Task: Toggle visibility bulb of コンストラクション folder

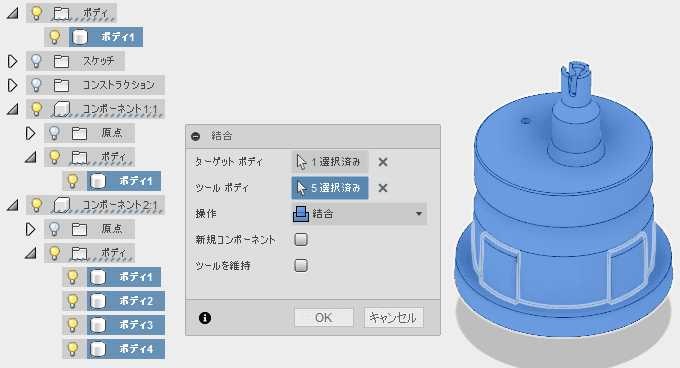Action: (x=36, y=85)
